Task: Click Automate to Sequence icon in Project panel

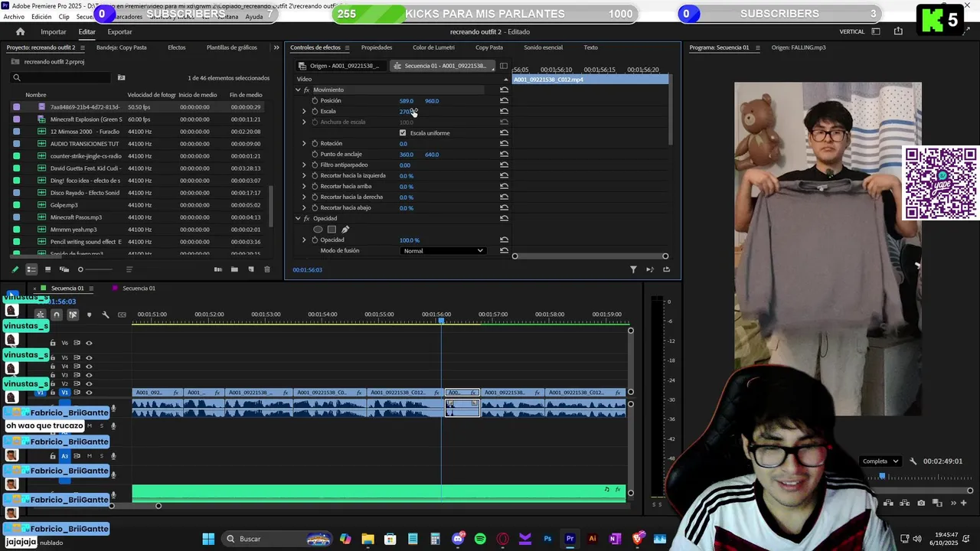Action: point(218,269)
